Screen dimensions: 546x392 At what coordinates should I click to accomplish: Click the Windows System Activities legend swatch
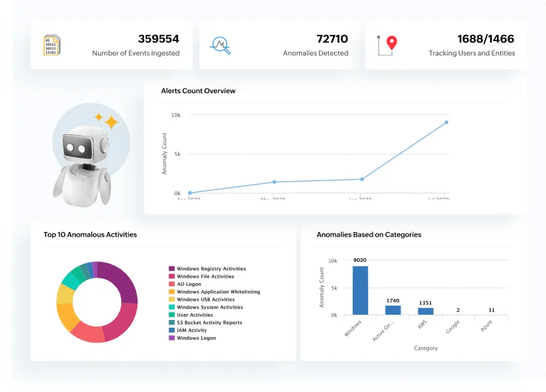tap(171, 307)
